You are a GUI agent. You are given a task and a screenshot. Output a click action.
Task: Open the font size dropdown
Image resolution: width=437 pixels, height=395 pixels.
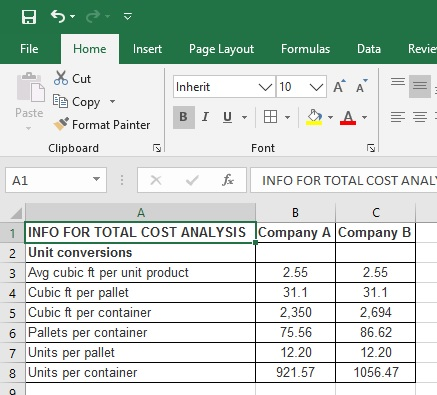pyautogui.click(x=316, y=87)
